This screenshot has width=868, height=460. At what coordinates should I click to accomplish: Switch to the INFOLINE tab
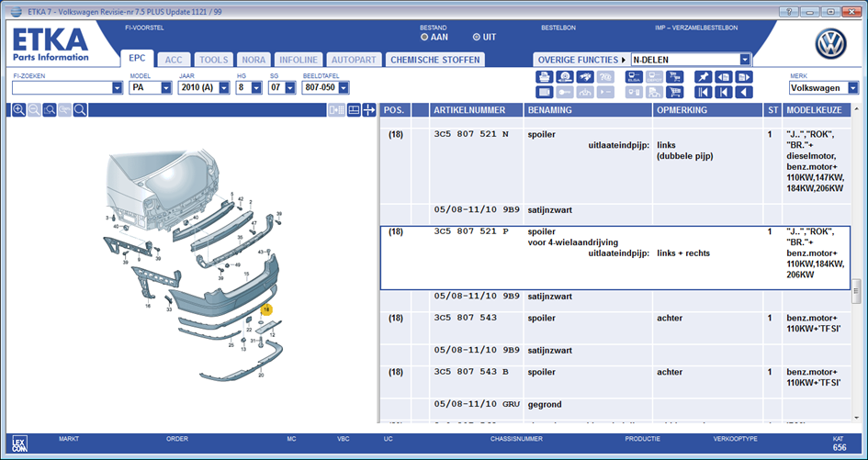[x=299, y=60]
